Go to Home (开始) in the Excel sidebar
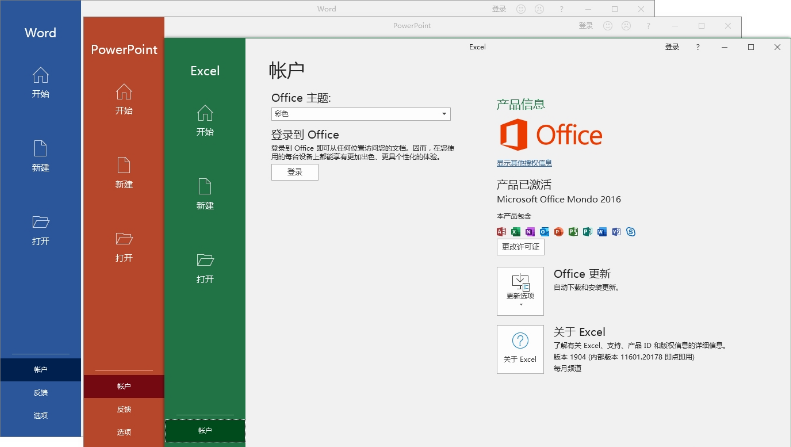 pos(205,121)
